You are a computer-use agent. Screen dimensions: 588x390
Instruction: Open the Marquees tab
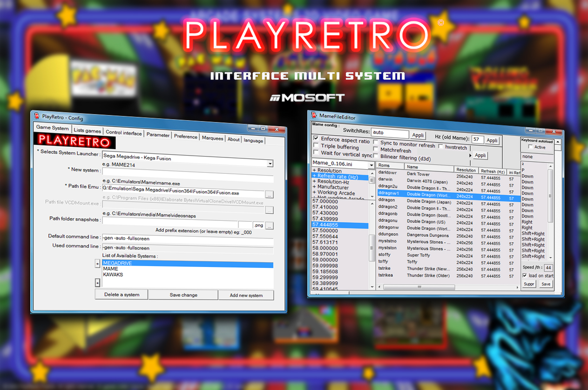click(212, 138)
